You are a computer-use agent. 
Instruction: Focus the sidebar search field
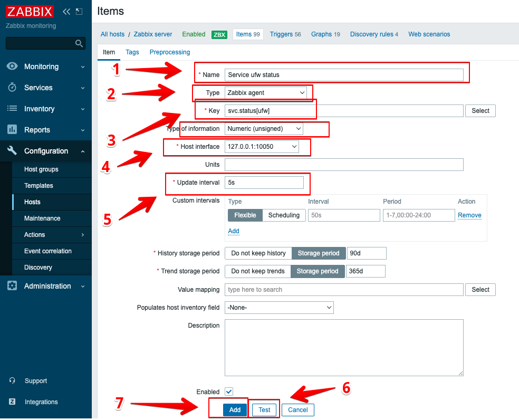pos(46,43)
